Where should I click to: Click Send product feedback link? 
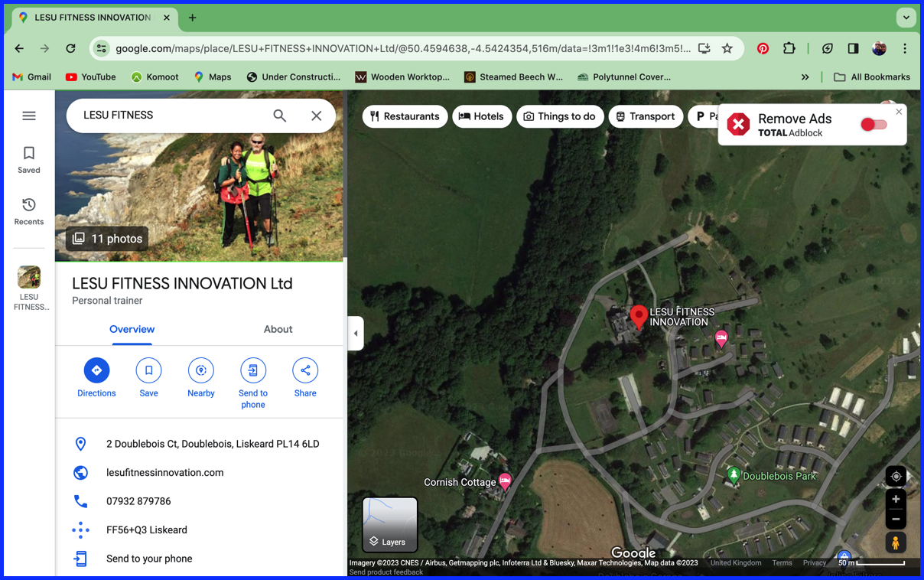(386, 572)
